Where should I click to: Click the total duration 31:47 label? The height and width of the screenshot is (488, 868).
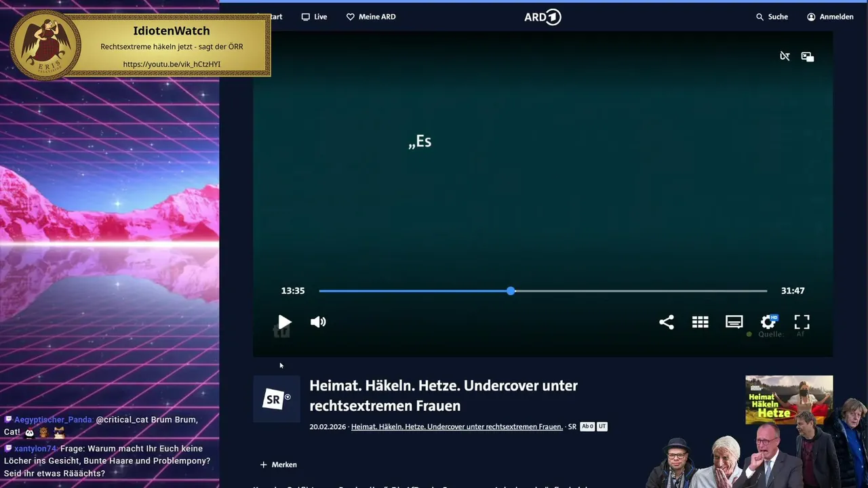click(793, 291)
